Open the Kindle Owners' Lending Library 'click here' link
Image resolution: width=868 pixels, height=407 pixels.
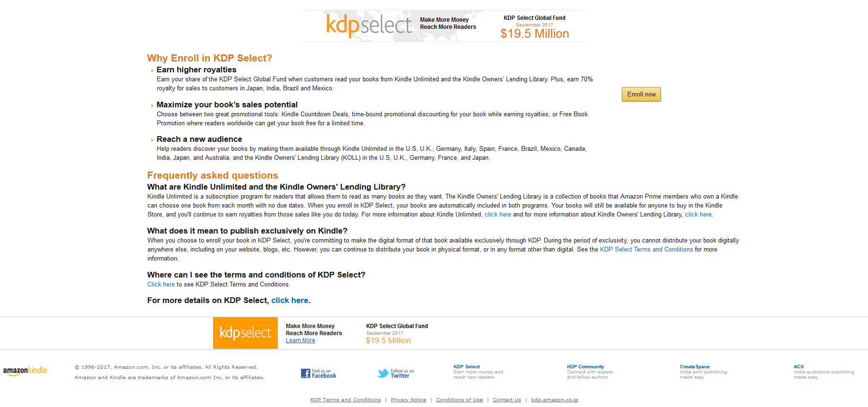(698, 215)
